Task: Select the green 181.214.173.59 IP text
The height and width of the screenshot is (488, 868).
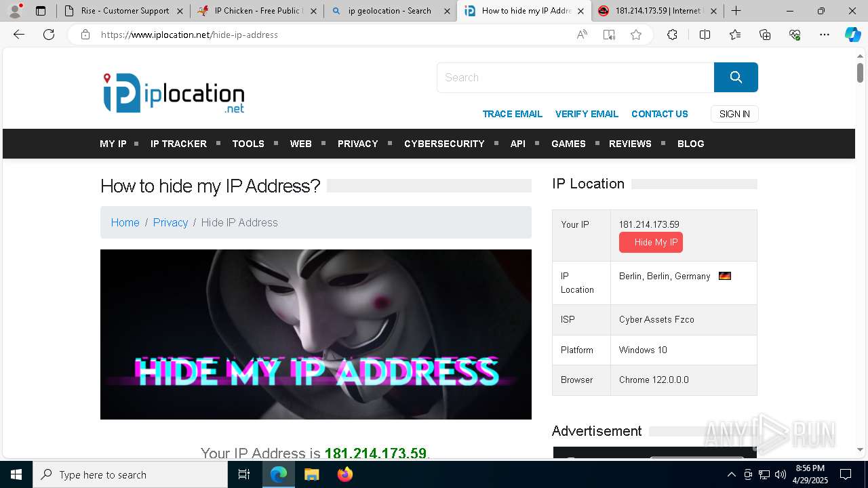Action: (x=376, y=453)
